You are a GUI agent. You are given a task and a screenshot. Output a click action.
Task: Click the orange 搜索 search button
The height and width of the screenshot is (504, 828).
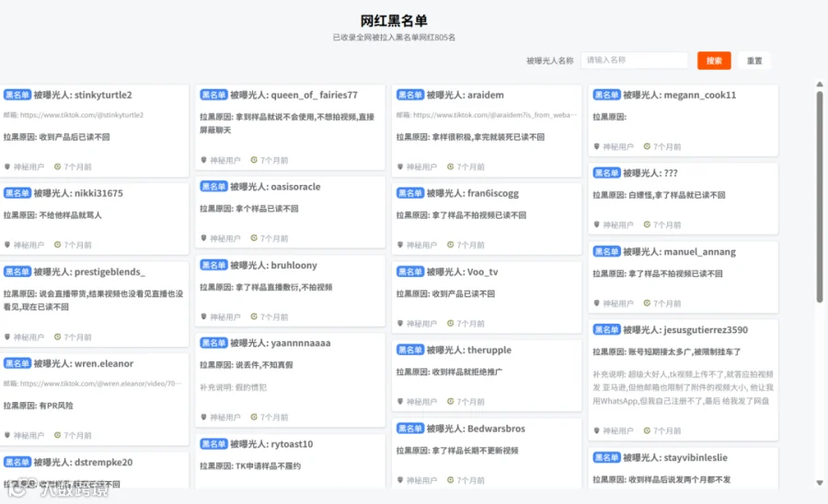(714, 61)
